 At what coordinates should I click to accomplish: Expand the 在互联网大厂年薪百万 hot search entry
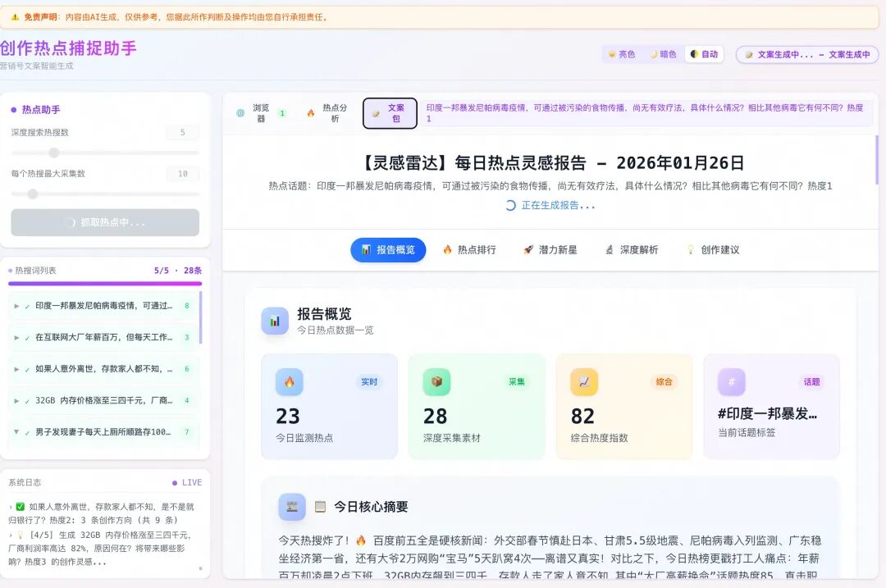16,336
